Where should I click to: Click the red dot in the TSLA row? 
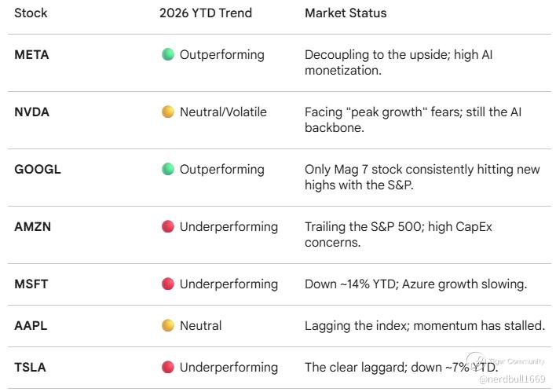tap(168, 368)
